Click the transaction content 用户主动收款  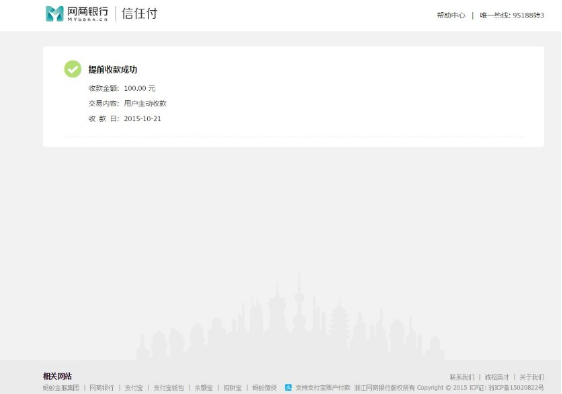pyautogui.click(x=145, y=103)
